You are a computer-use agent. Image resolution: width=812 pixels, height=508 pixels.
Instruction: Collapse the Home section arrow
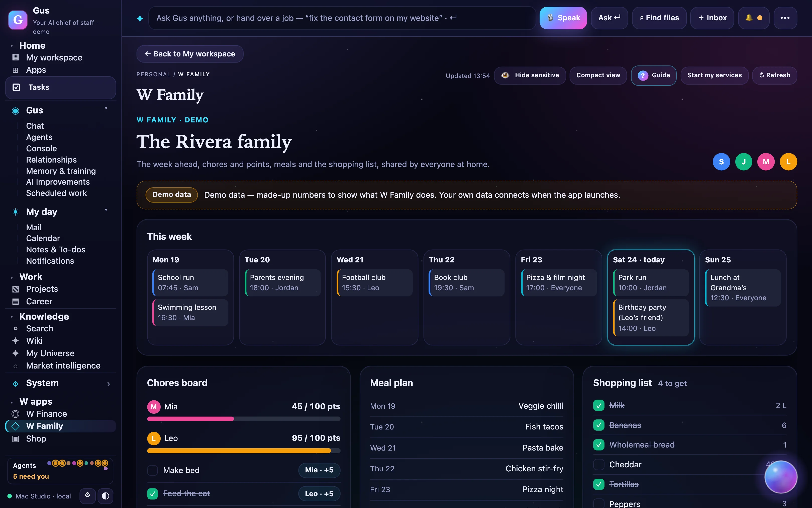(x=12, y=46)
